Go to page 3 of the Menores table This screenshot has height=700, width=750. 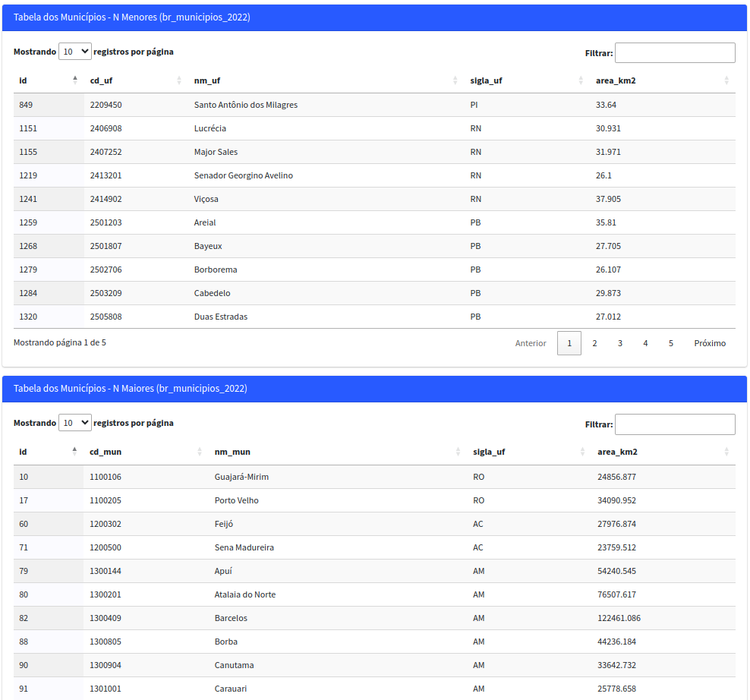[619, 343]
